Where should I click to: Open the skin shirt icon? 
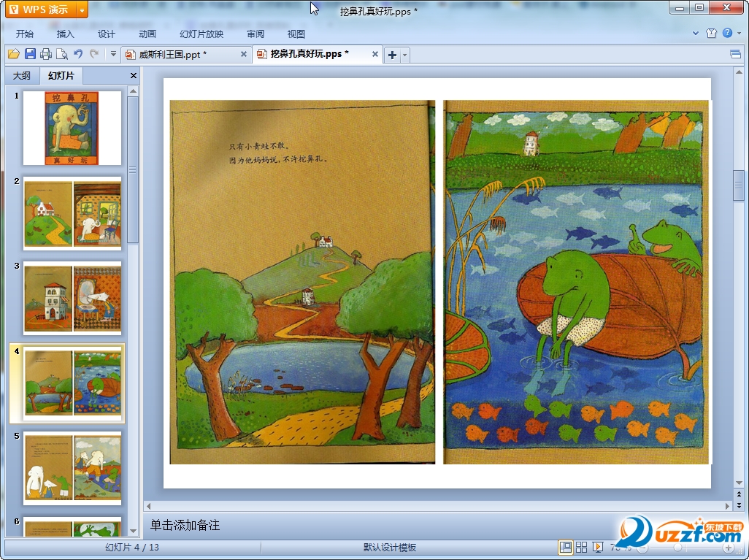click(711, 33)
